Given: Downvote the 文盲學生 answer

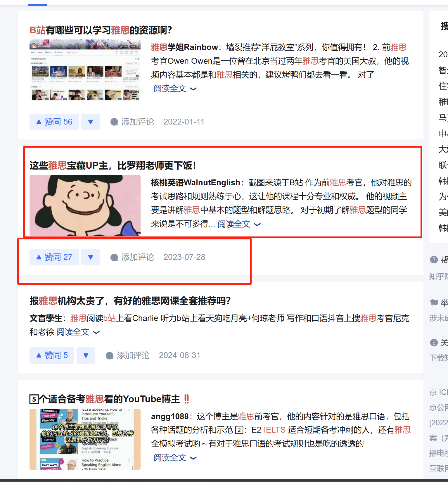Looking at the screenshot, I should 86,355.
